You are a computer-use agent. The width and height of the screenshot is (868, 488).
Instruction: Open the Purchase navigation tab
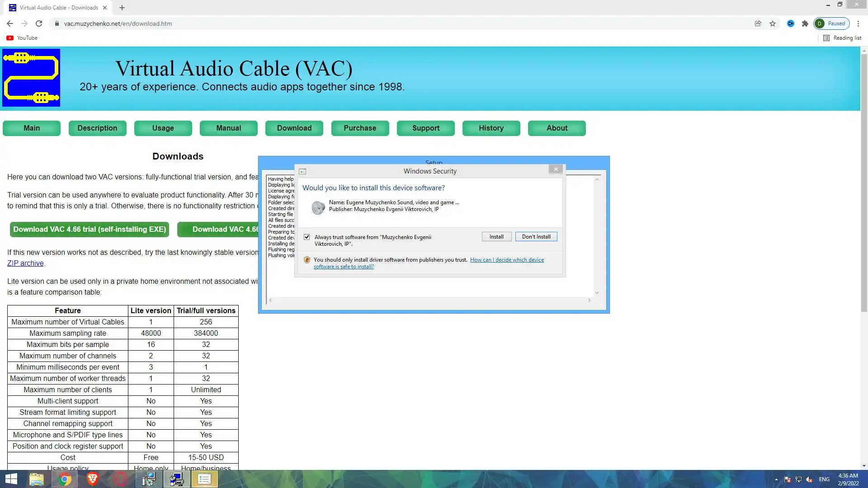coord(359,128)
